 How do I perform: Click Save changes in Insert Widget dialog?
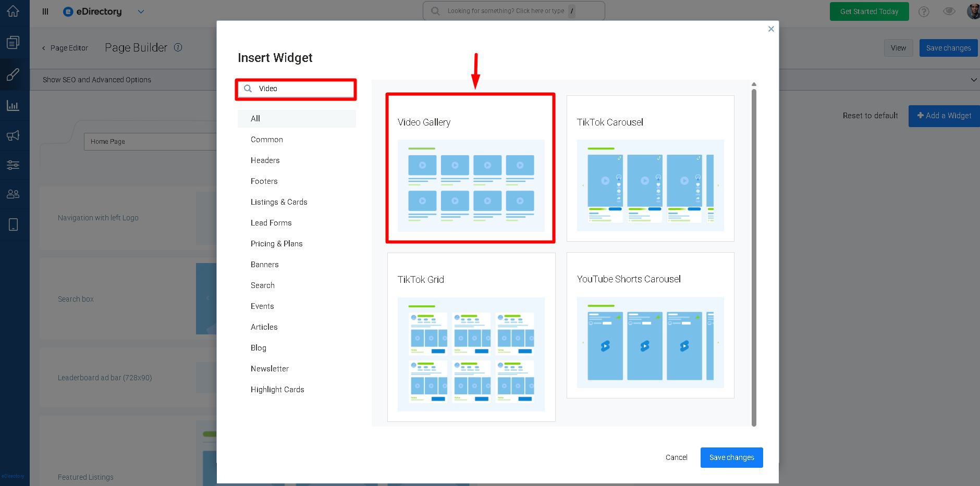(732, 458)
